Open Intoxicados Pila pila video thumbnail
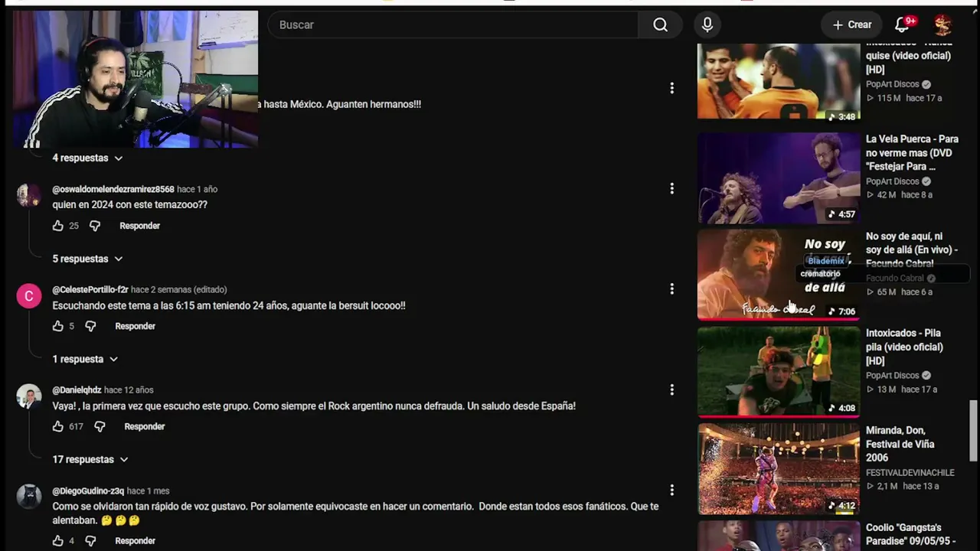The image size is (980, 551). (x=779, y=372)
